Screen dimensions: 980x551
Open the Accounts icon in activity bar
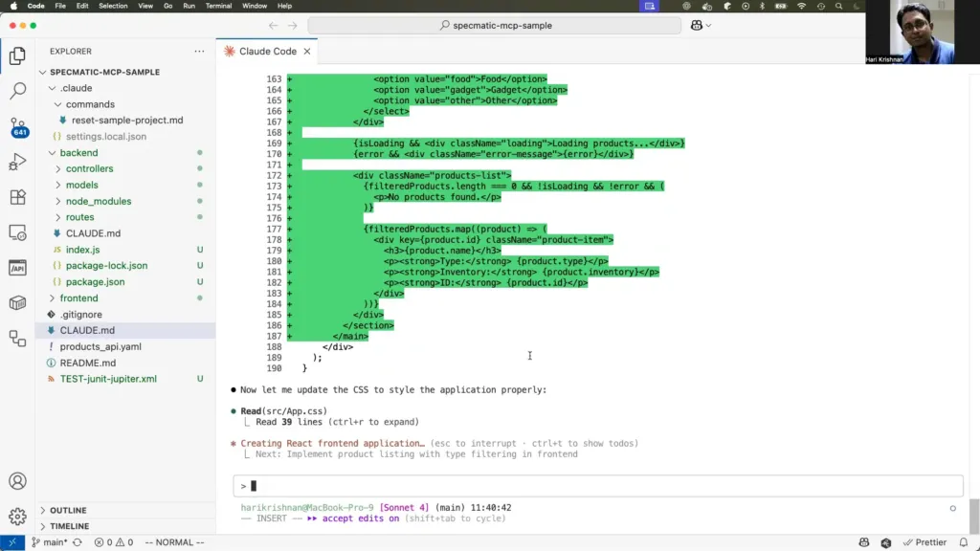[x=17, y=481]
